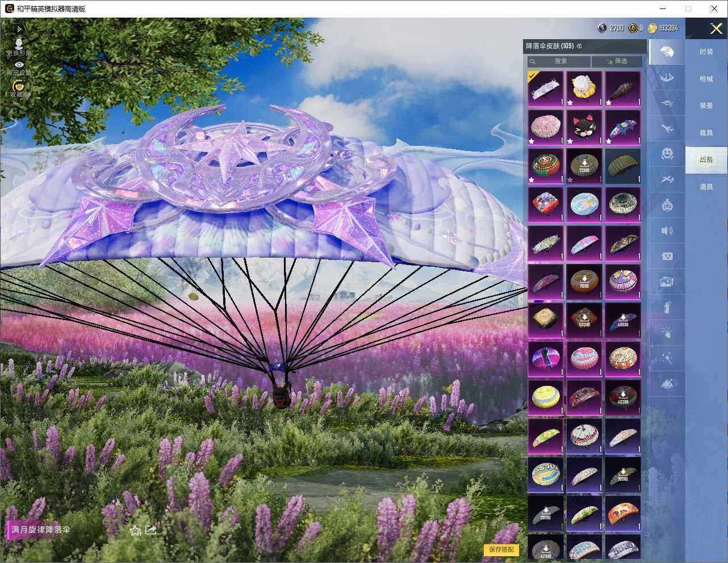Favorite the 满月旋律降落伞 with the star

[135, 531]
